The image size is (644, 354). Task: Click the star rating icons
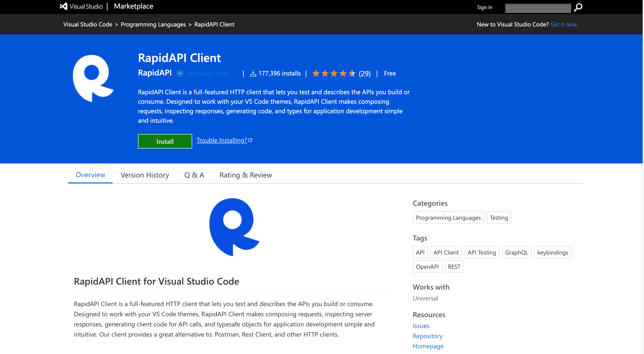(x=334, y=73)
